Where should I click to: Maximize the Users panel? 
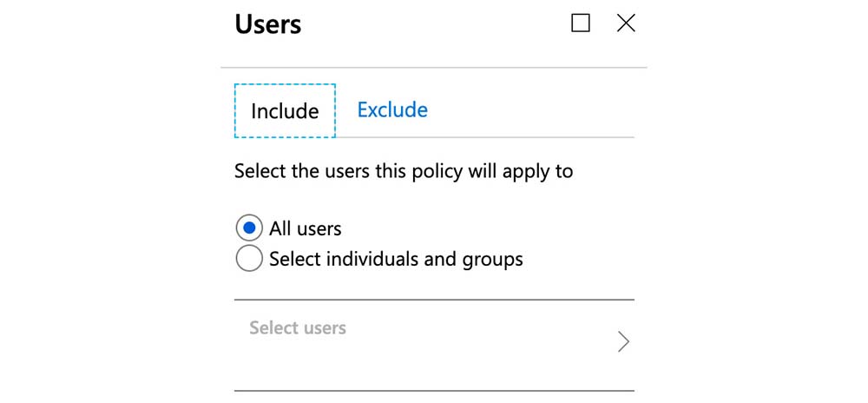(581, 23)
